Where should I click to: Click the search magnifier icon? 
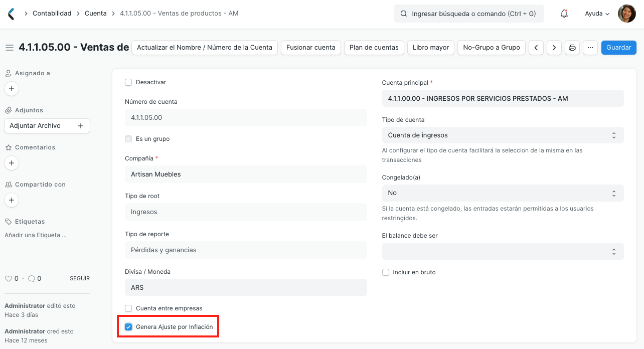(404, 14)
